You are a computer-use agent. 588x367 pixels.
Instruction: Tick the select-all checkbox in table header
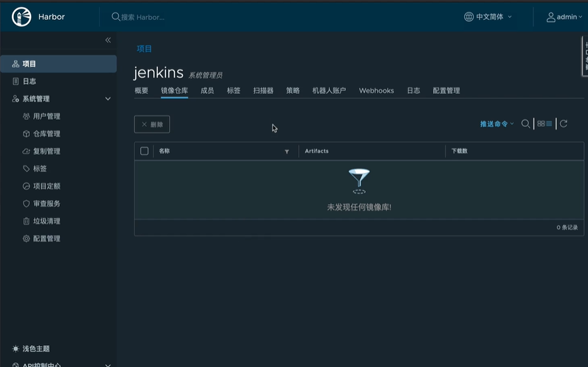click(x=144, y=151)
